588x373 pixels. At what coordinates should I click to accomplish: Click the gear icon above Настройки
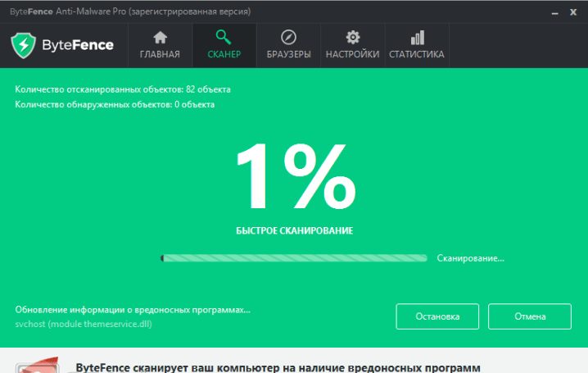click(x=352, y=38)
